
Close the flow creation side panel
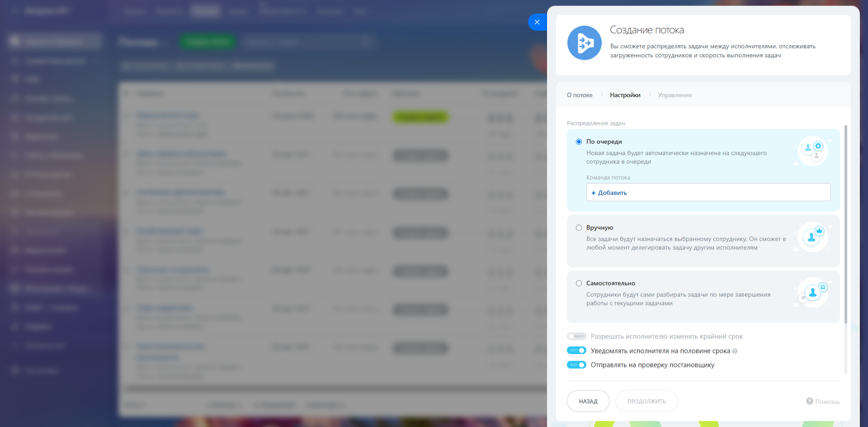[537, 22]
